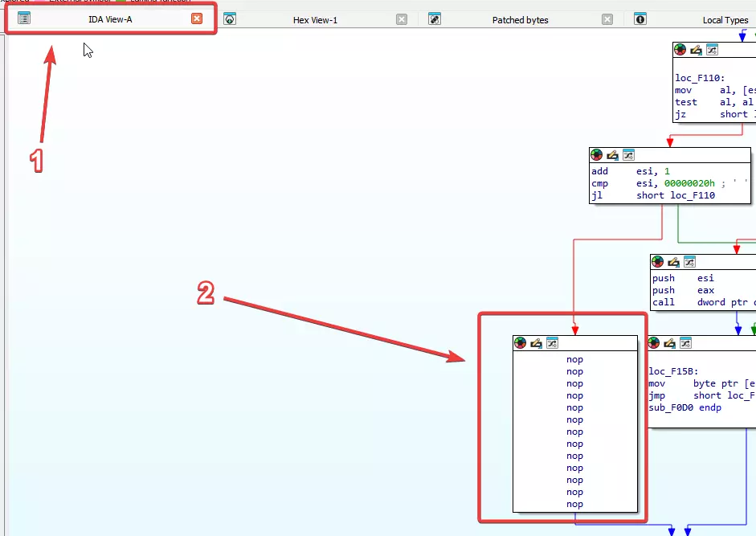Click edit-name icon on the 'add esi, 1' block
The width and height of the screenshot is (756, 536).
(x=612, y=155)
